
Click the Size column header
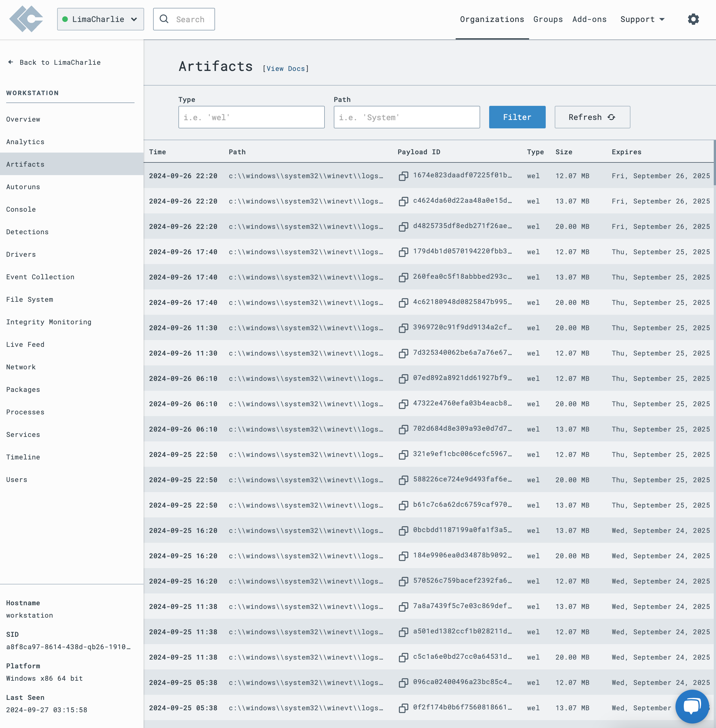click(564, 152)
